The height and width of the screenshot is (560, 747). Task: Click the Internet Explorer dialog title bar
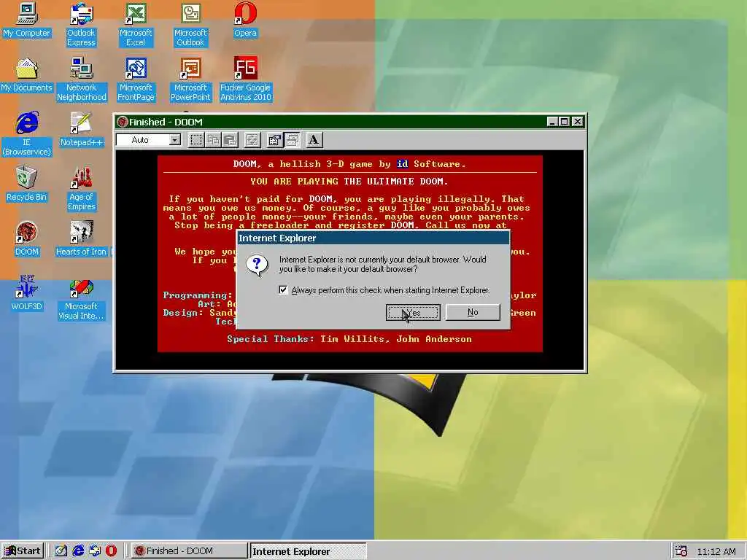[373, 238]
